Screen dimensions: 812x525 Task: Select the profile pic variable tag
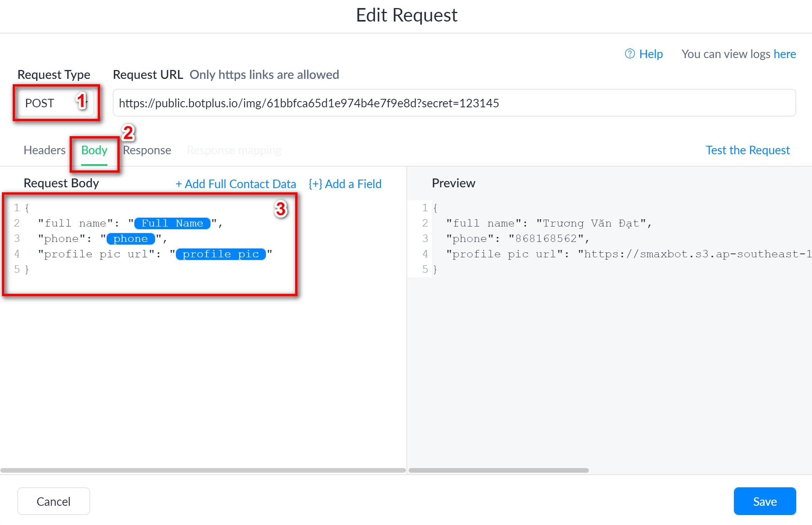[221, 254]
